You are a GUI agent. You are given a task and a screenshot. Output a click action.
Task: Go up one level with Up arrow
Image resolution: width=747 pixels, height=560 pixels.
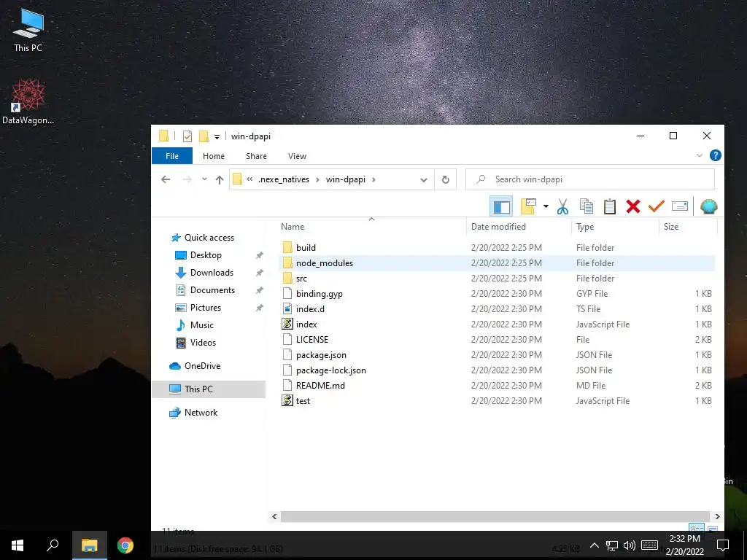pyautogui.click(x=219, y=179)
